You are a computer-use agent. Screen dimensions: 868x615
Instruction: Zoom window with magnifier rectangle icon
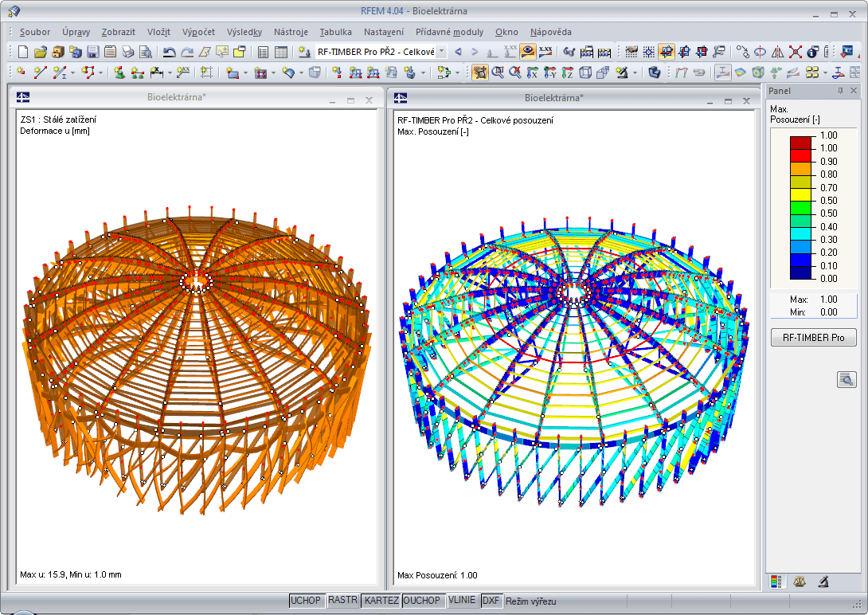tap(498, 72)
